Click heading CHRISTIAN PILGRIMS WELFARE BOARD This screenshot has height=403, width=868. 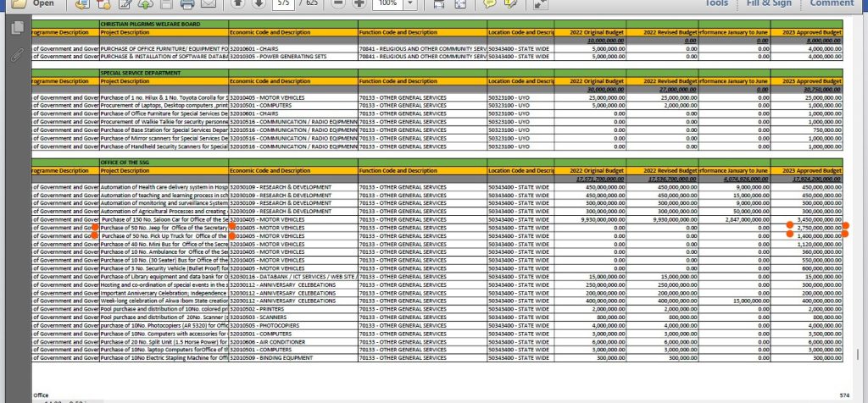pyautogui.click(x=150, y=25)
